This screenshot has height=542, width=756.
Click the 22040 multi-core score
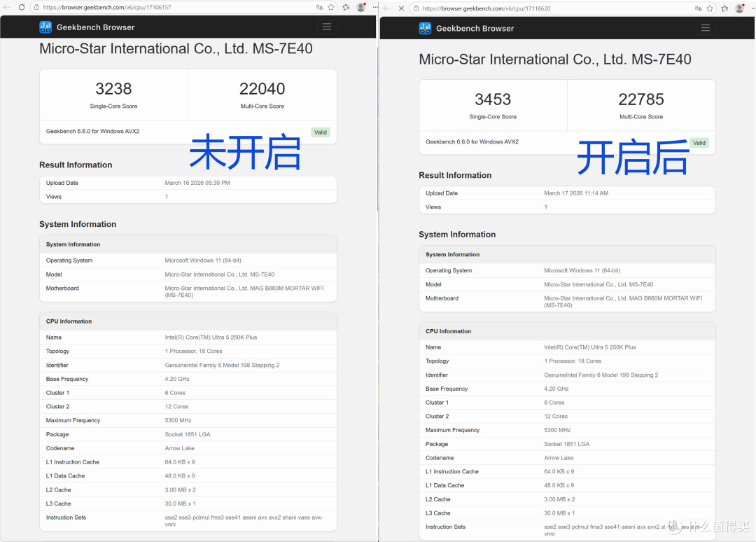click(262, 89)
